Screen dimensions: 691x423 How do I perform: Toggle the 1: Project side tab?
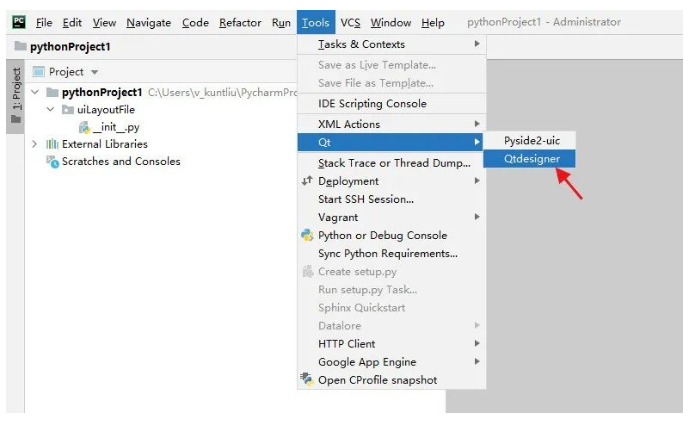click(x=16, y=96)
